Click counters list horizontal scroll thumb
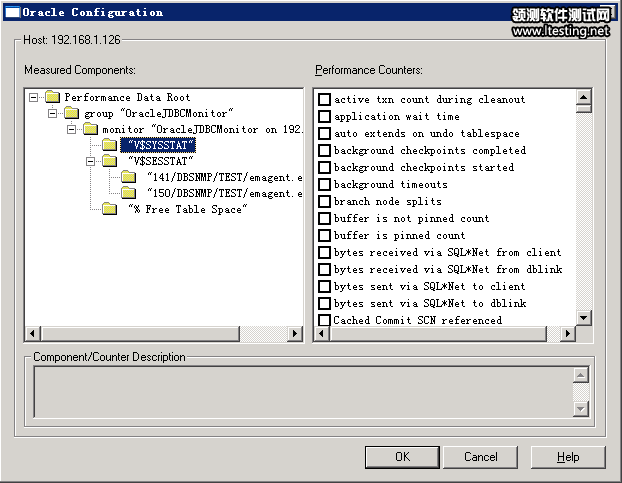 [x=438, y=334]
